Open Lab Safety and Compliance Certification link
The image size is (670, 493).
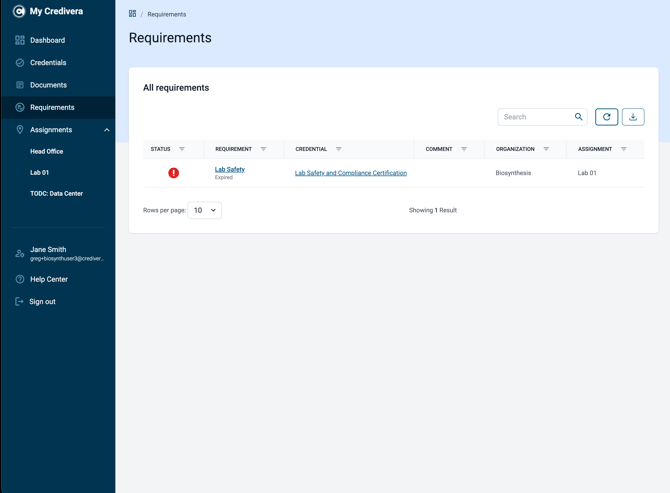[351, 173]
